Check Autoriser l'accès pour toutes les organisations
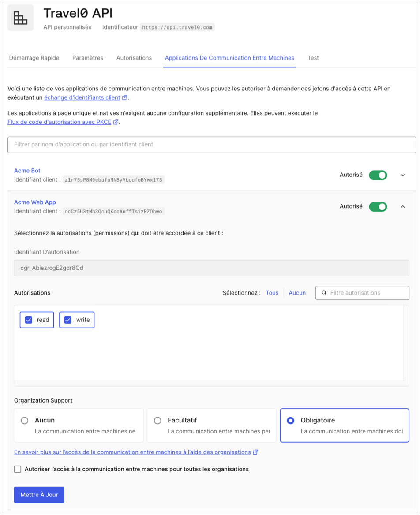Viewport: 420px width, 515px height. tap(18, 469)
